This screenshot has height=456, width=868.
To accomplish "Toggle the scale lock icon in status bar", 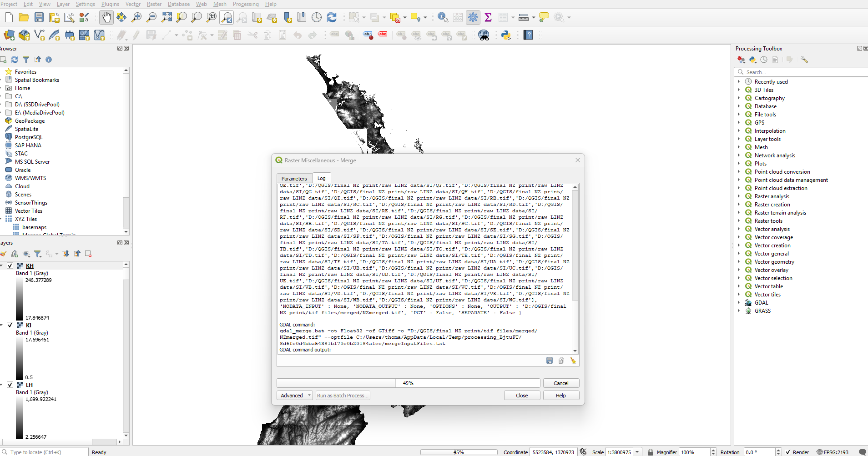I will click(651, 452).
